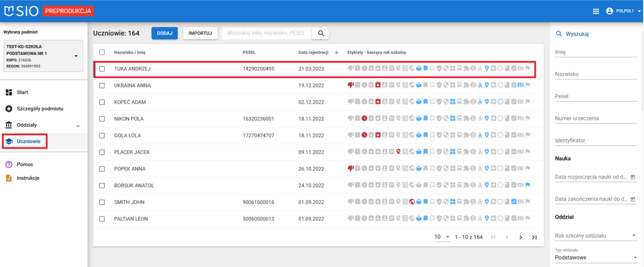Image resolution: width=644 pixels, height=267 pixels.
Task: Click red clock icon in NIKON POLA row
Action: [x=365, y=119]
